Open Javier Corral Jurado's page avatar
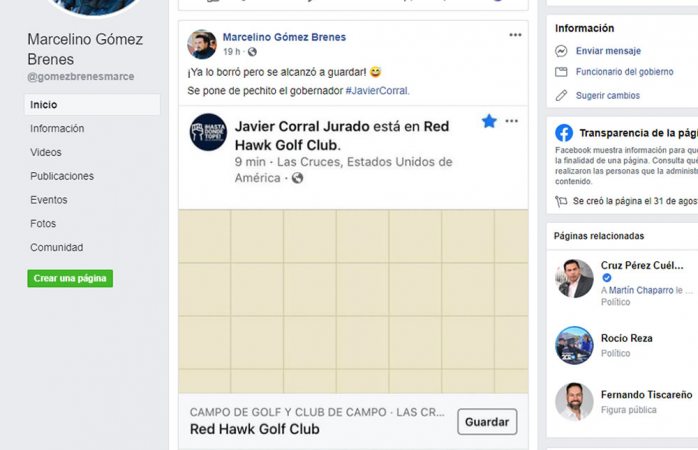The height and width of the screenshot is (450, 698). pos(208,132)
